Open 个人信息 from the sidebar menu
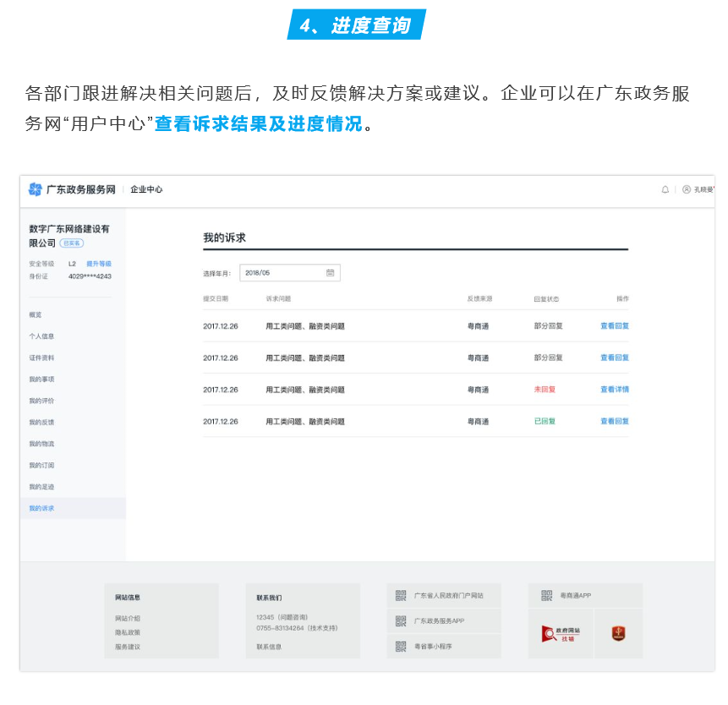The height and width of the screenshot is (705, 728). 41,336
